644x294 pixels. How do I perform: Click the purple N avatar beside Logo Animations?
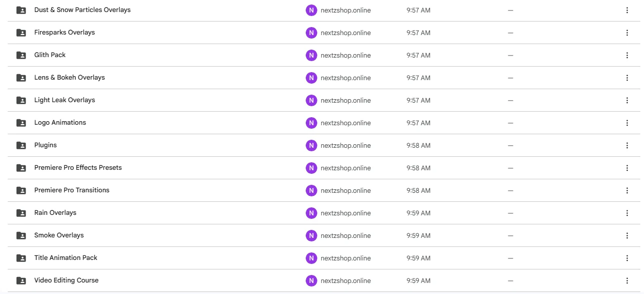(x=311, y=123)
